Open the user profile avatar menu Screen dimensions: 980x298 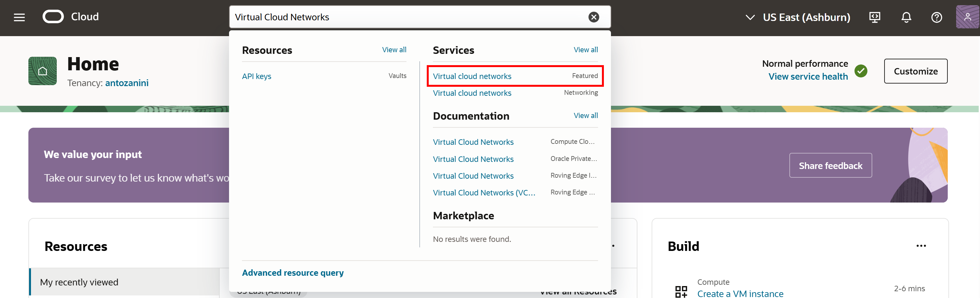tap(967, 17)
